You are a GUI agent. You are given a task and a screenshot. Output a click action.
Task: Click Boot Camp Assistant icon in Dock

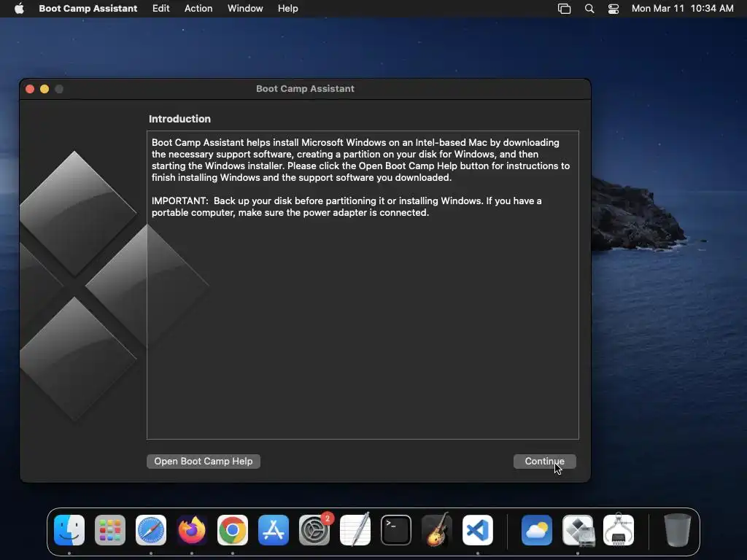point(578,530)
